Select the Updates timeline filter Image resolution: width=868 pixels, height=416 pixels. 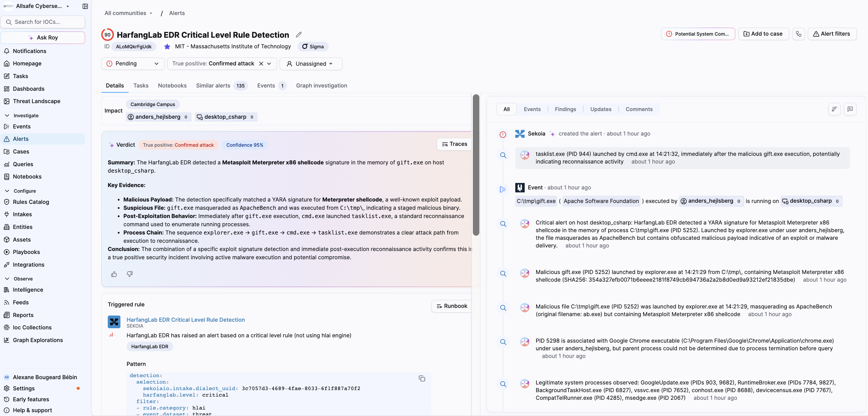601,109
